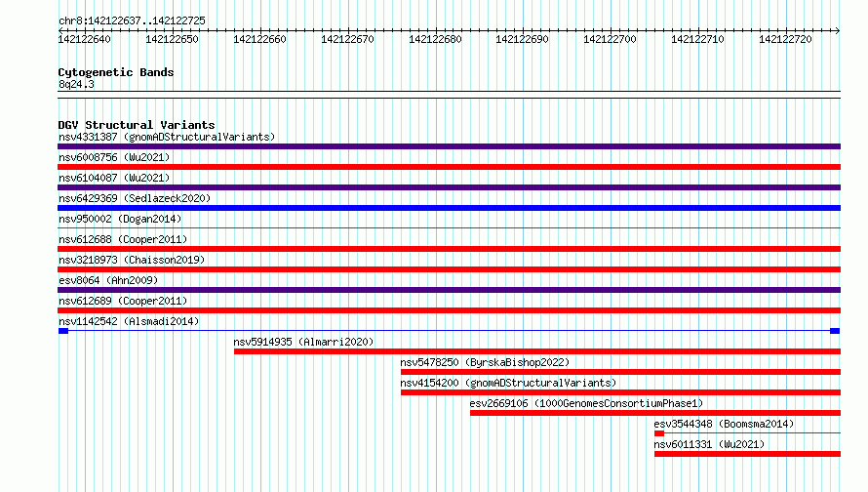Click ruler position 142122690

click(522, 39)
